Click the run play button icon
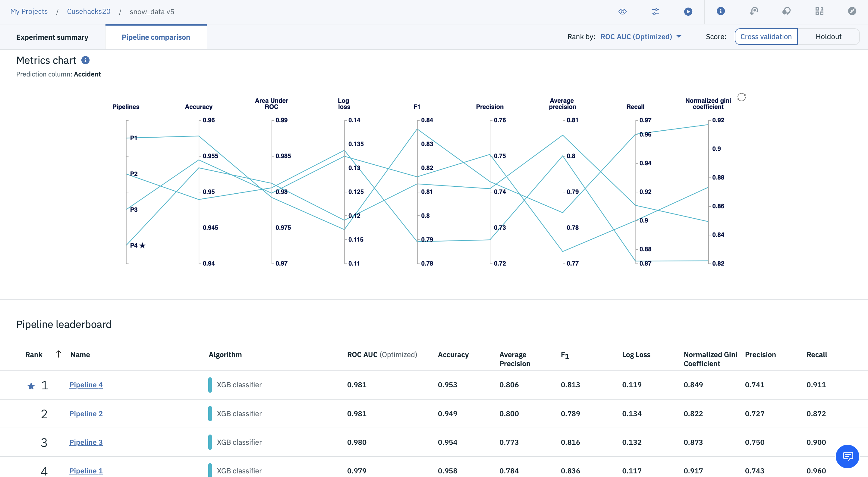 click(x=688, y=11)
